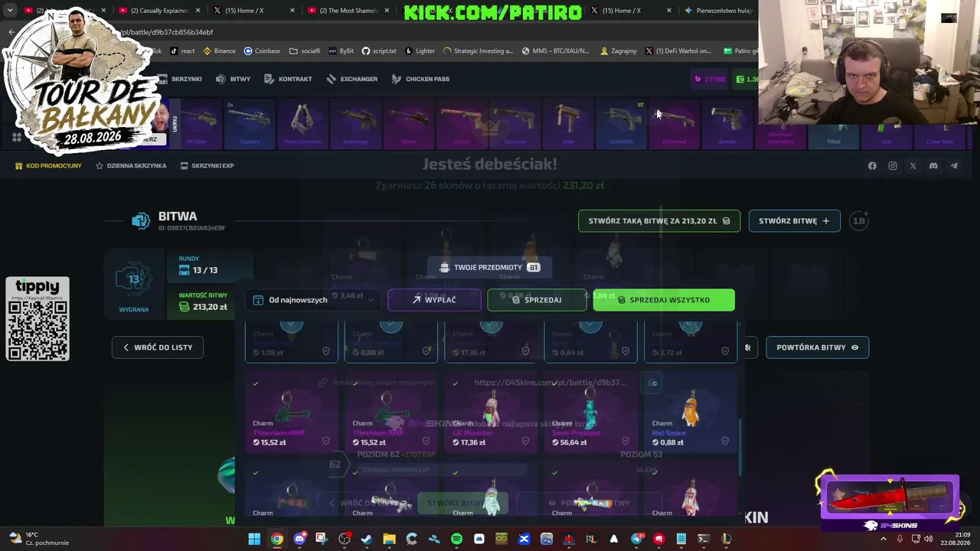Click the Stwórz Bitwę button
Image resolution: width=980 pixels, height=551 pixels.
[794, 221]
